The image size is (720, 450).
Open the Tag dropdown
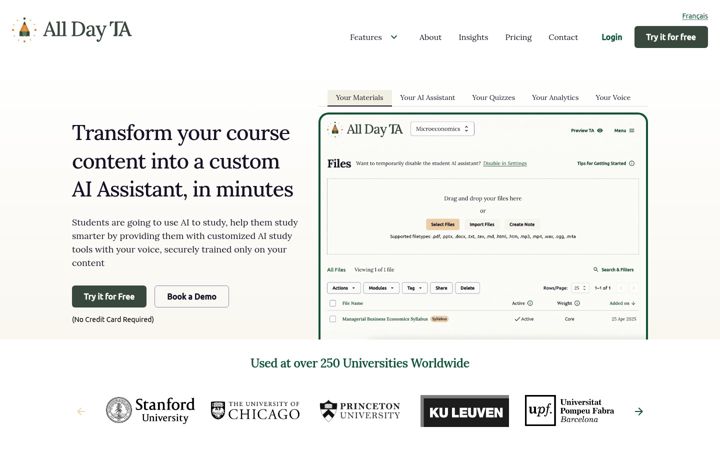coord(414,288)
